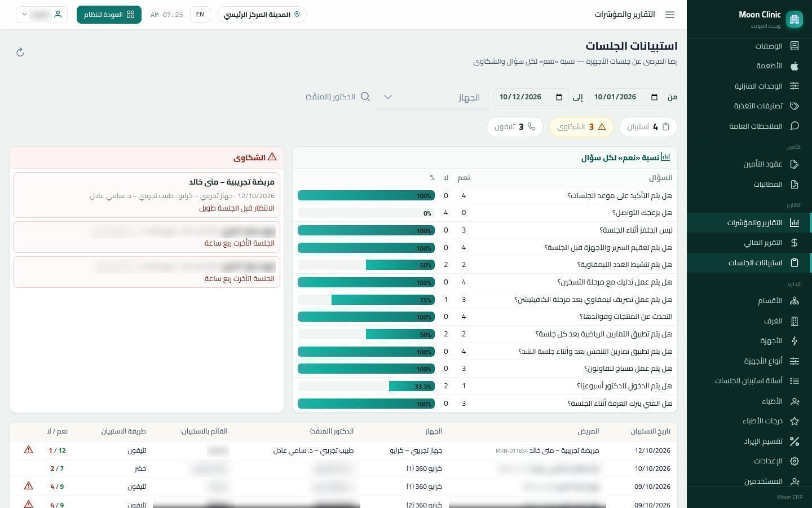The image size is (812, 508).
Task: Open الوصفات in the sidebar
Action: tap(749, 46)
